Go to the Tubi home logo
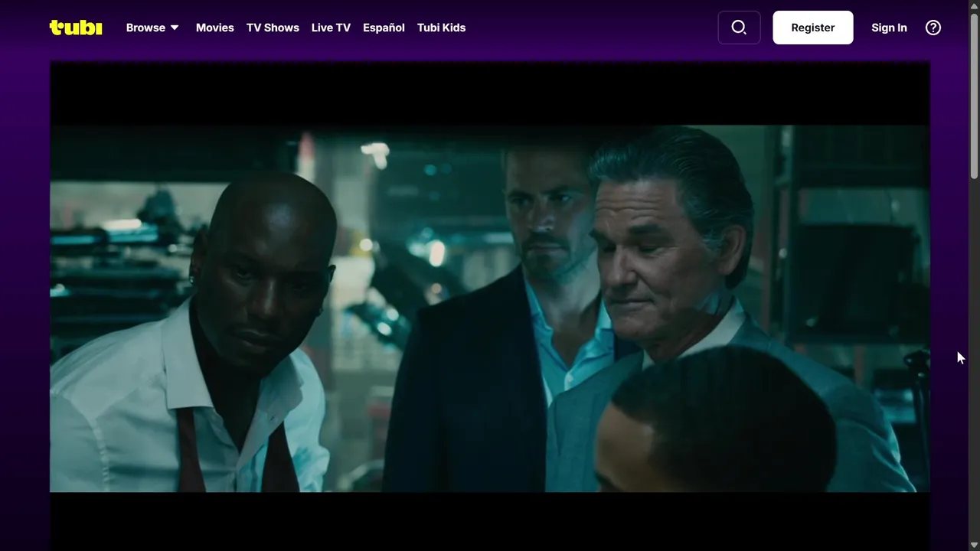Screen dimensions: 980x551 76,28
